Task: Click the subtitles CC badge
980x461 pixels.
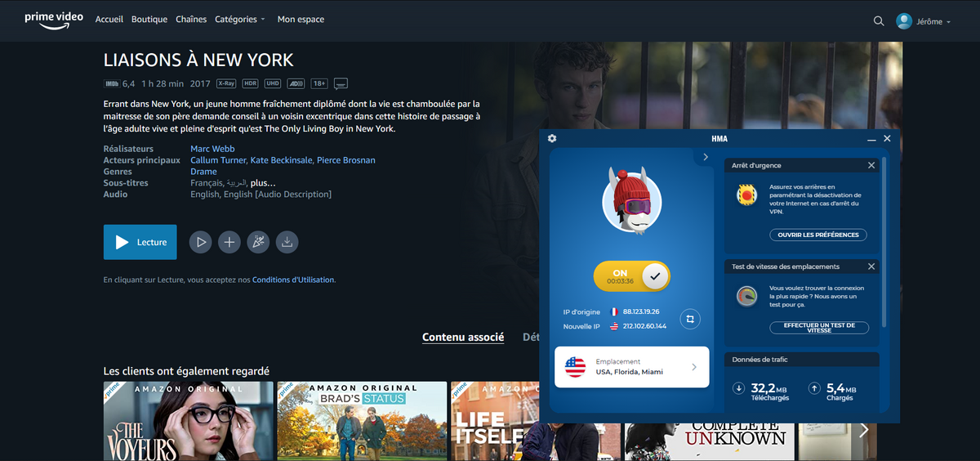Action: (x=341, y=83)
